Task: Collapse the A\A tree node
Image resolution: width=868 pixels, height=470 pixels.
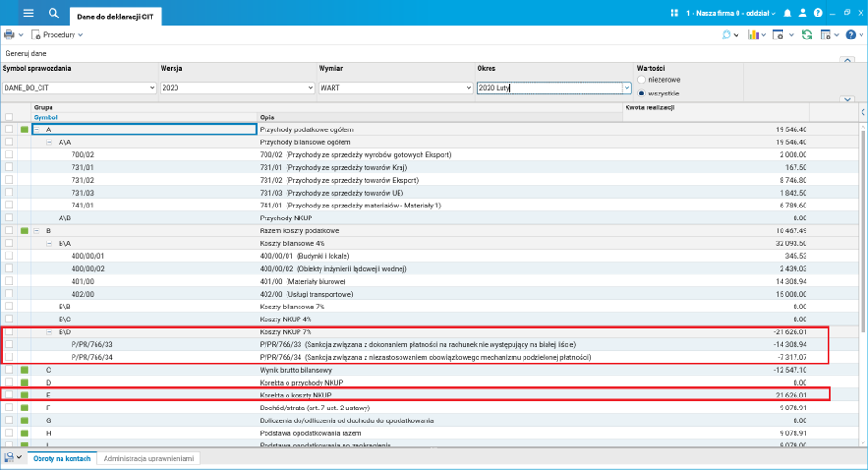Action: click(50, 142)
